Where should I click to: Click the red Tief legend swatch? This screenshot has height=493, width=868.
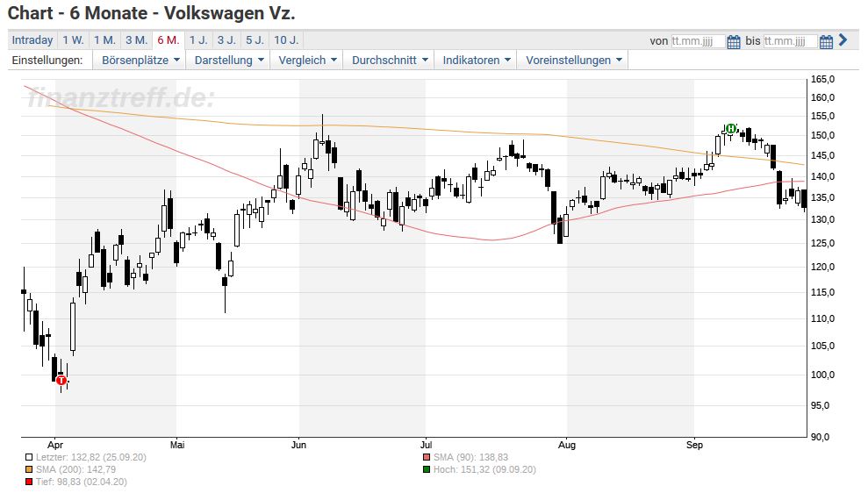[x=29, y=482]
